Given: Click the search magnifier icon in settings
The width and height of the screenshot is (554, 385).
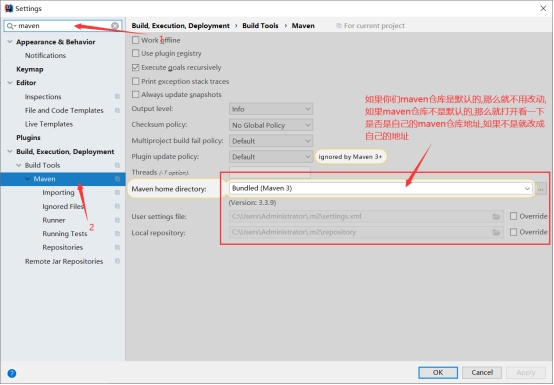Looking at the screenshot, I should (x=10, y=25).
